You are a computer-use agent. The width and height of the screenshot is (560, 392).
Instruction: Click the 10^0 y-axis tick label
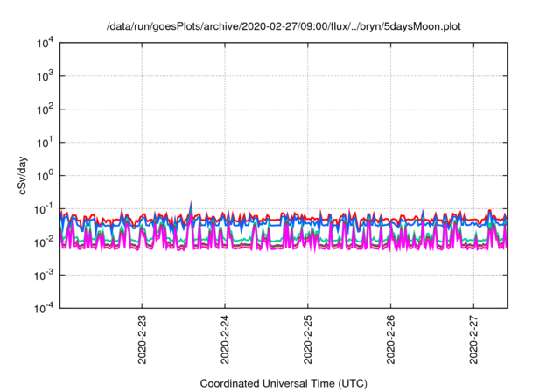point(45,176)
